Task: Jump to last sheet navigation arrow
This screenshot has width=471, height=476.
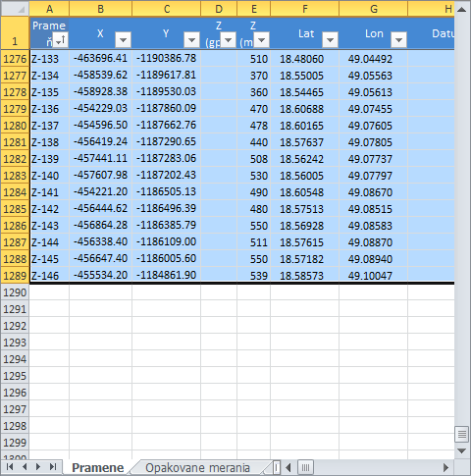Action: [53, 467]
